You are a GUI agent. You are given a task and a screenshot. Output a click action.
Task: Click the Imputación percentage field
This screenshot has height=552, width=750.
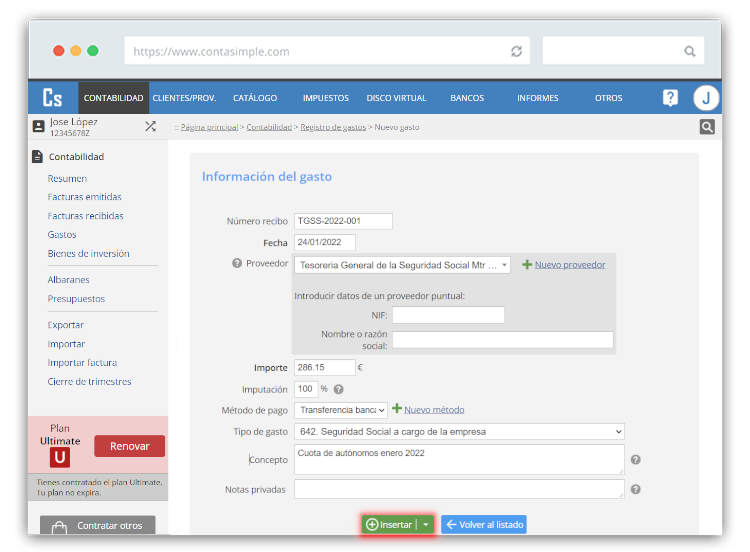[x=306, y=389]
